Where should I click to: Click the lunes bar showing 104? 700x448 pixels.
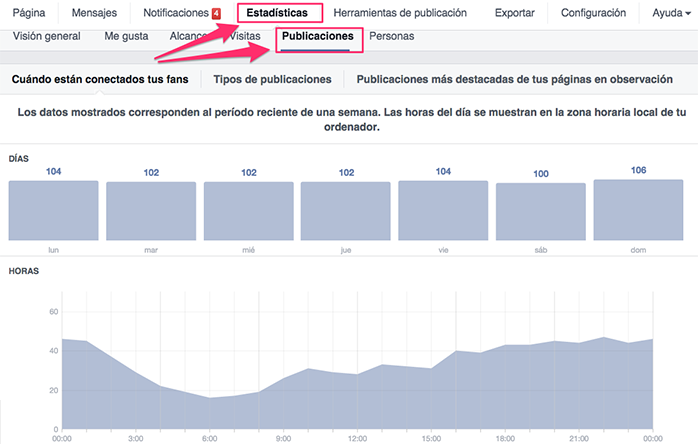54,210
